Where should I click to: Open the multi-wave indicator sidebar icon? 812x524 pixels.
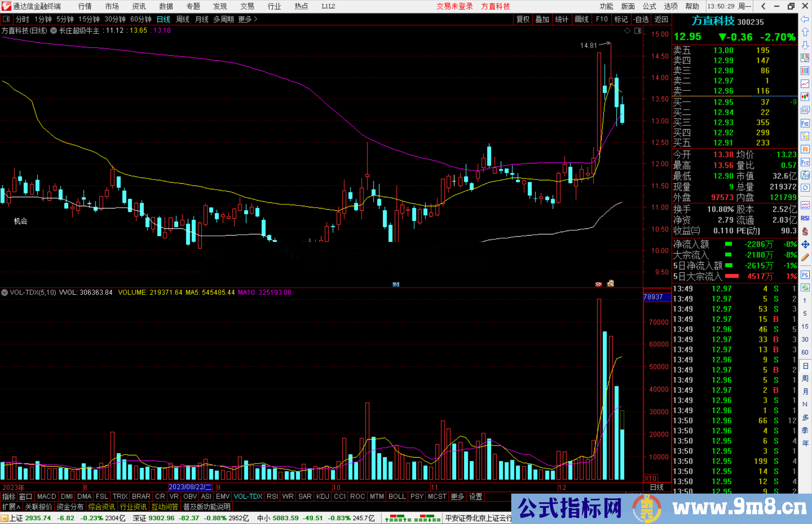tap(805, 205)
